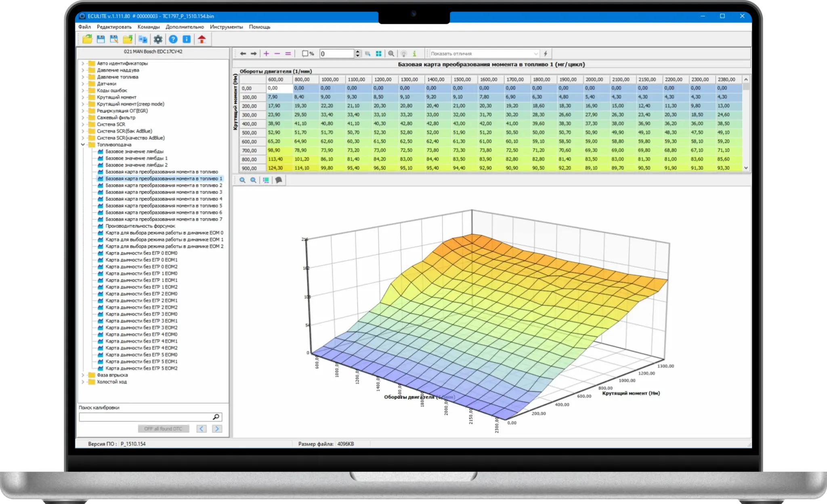
Task: Zoom in on the 3D chart
Action: tap(242, 180)
